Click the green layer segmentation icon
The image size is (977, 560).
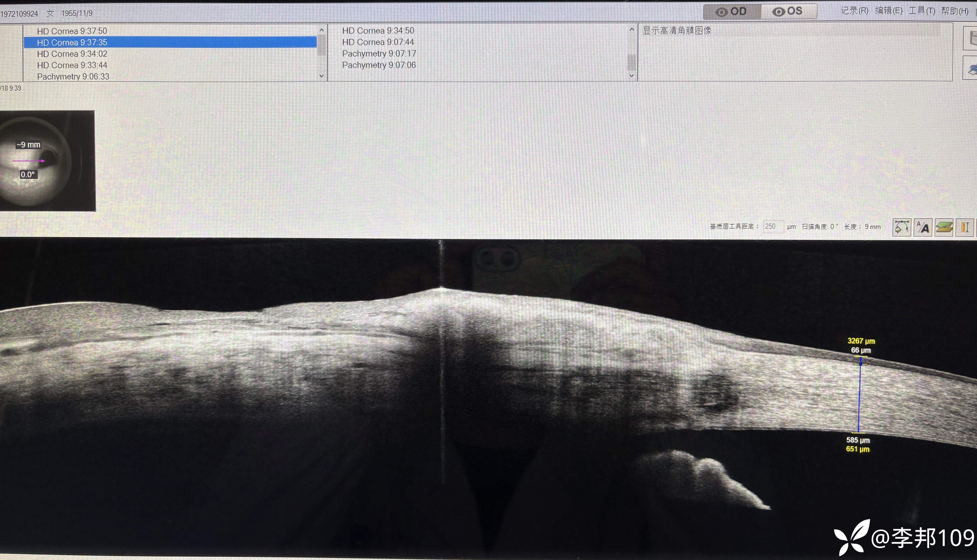944,227
